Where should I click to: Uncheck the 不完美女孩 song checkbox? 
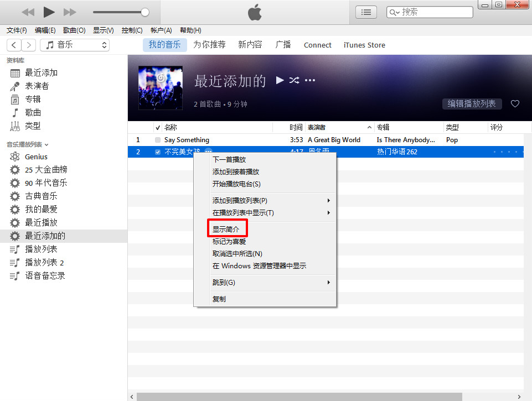coord(157,152)
